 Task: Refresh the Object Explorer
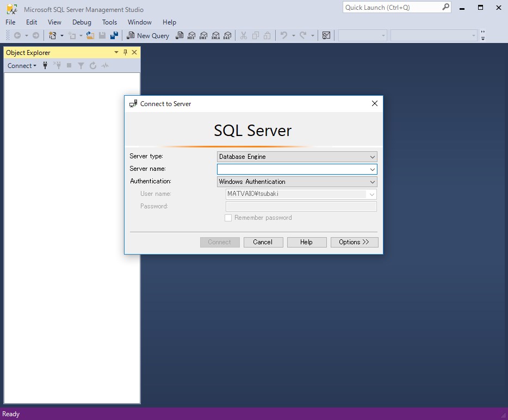[92, 65]
